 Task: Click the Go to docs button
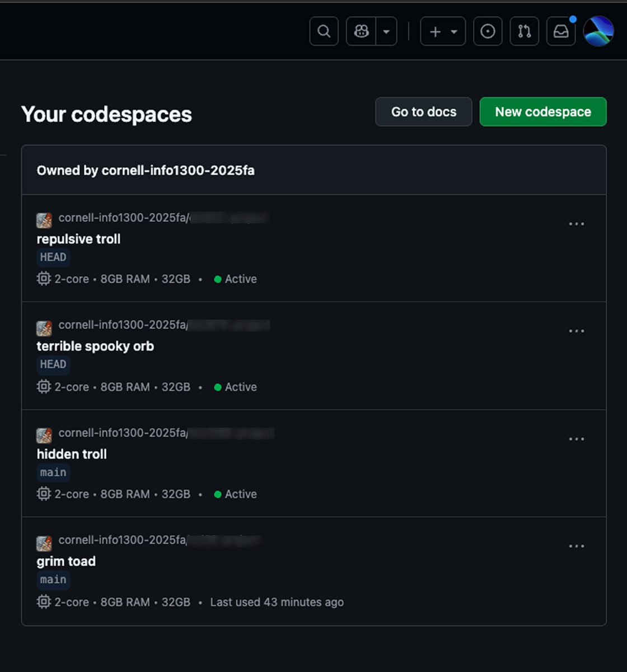pos(424,111)
